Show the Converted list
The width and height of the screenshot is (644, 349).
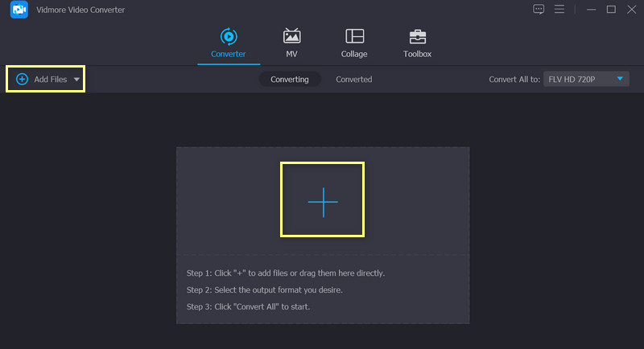point(353,80)
